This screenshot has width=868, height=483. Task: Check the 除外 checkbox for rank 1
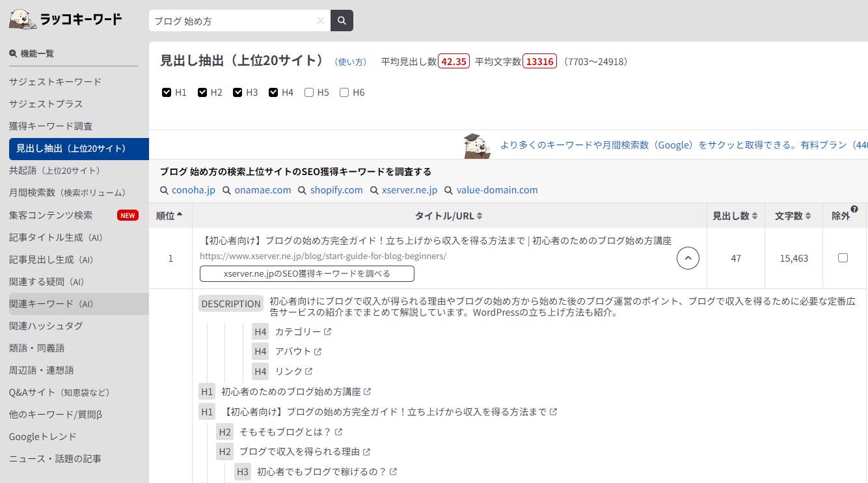tap(843, 258)
